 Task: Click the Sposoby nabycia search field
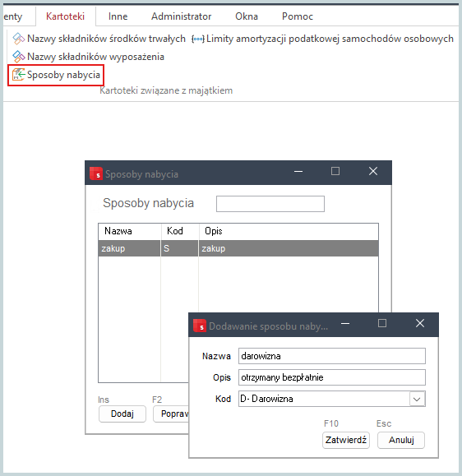pyautogui.click(x=270, y=204)
